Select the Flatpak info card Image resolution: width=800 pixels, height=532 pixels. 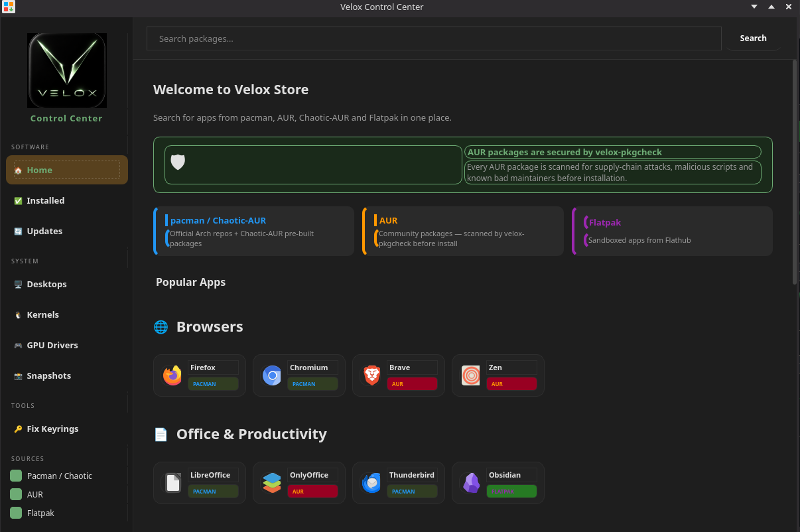click(672, 231)
